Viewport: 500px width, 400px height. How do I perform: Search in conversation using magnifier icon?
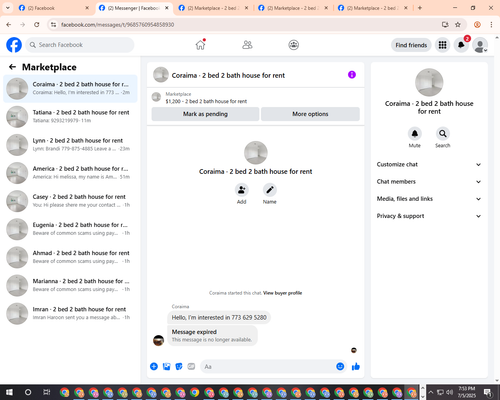coord(443,134)
